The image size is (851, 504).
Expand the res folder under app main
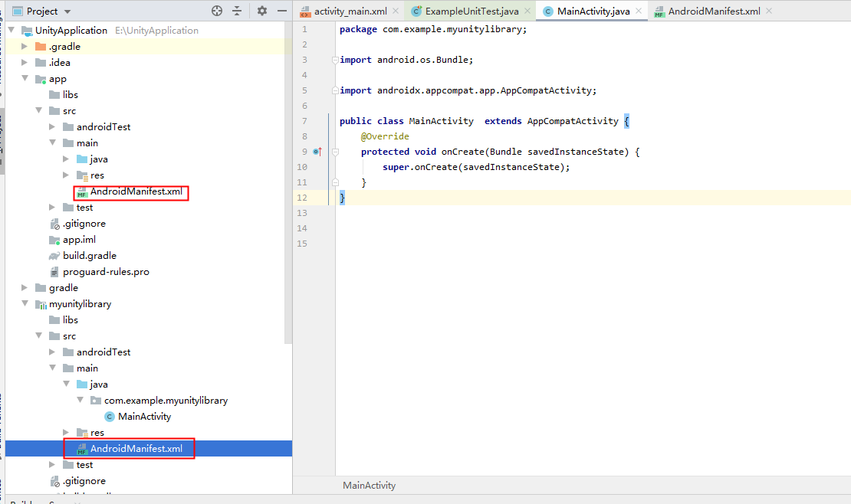66,175
